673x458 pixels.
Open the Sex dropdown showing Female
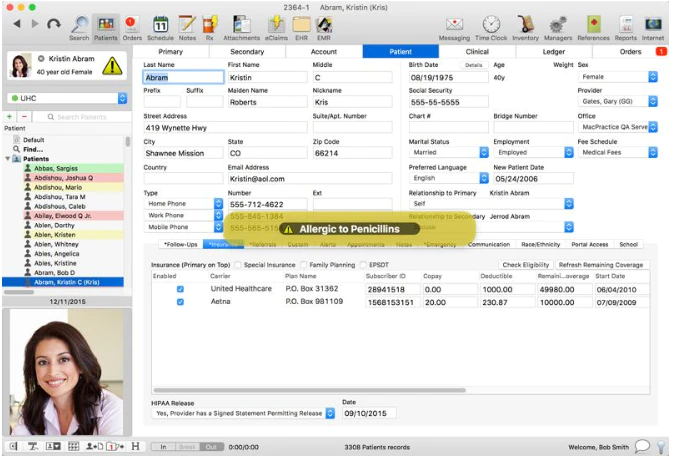pos(618,77)
